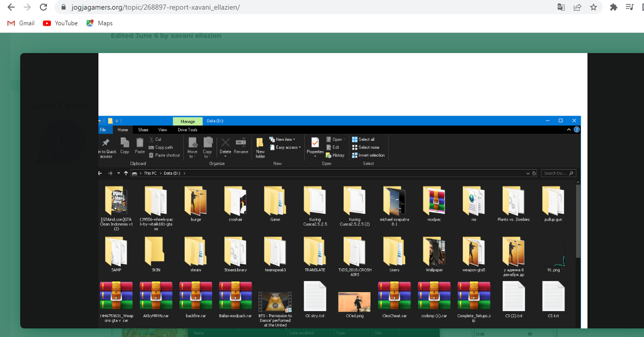The image size is (644, 337).
Task: Select the CK'ed.png image file
Action: (354, 305)
